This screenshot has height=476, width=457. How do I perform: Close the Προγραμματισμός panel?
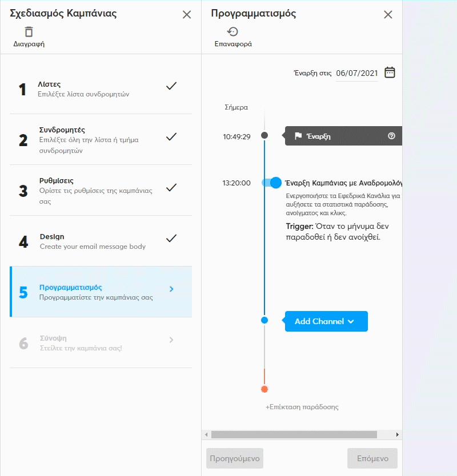point(388,15)
